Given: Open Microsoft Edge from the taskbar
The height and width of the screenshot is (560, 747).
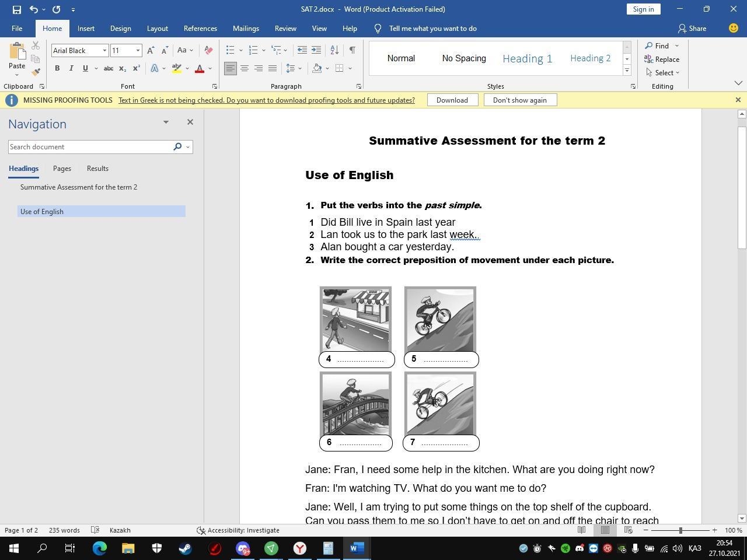Looking at the screenshot, I should click(x=100, y=548).
